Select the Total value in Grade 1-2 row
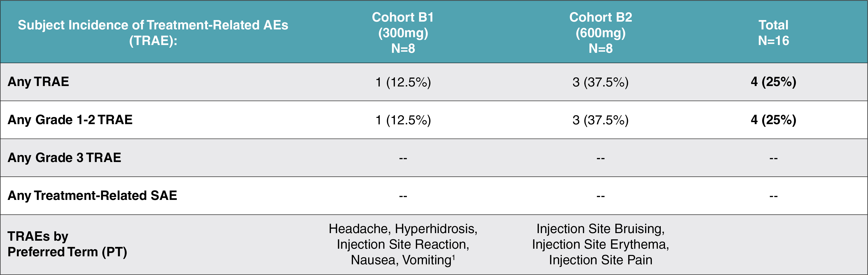The height and width of the screenshot is (275, 868). click(x=773, y=120)
